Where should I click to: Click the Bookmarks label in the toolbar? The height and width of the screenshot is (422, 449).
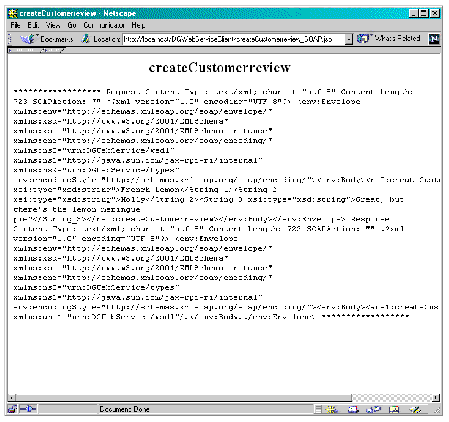click(57, 39)
